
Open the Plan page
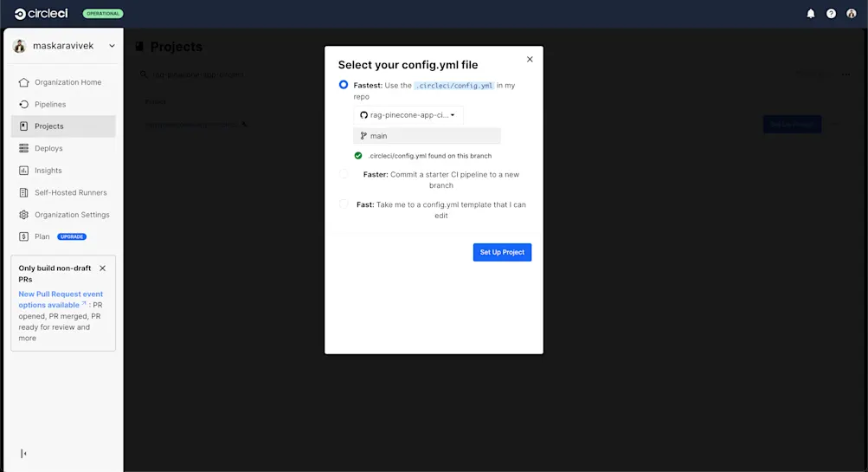42,236
